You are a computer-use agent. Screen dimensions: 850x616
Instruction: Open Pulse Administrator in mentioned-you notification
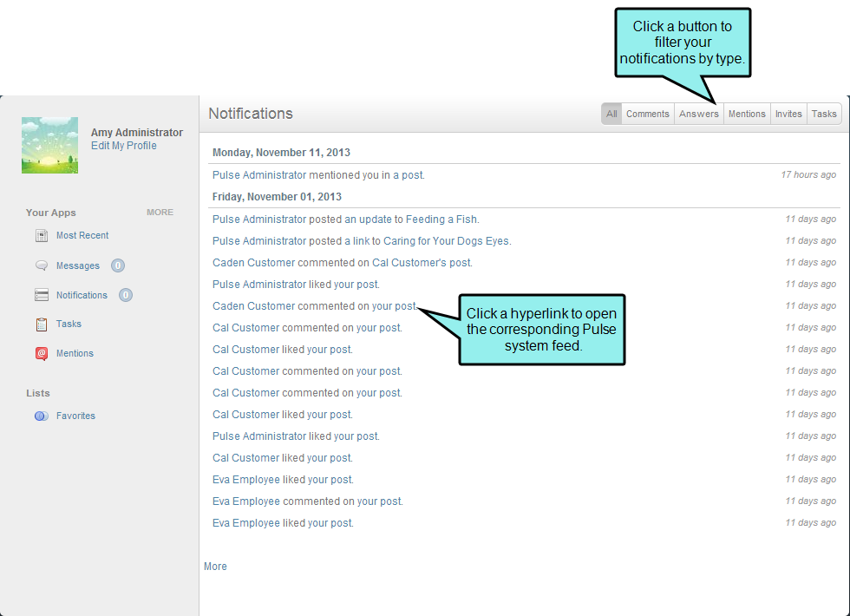coord(259,175)
